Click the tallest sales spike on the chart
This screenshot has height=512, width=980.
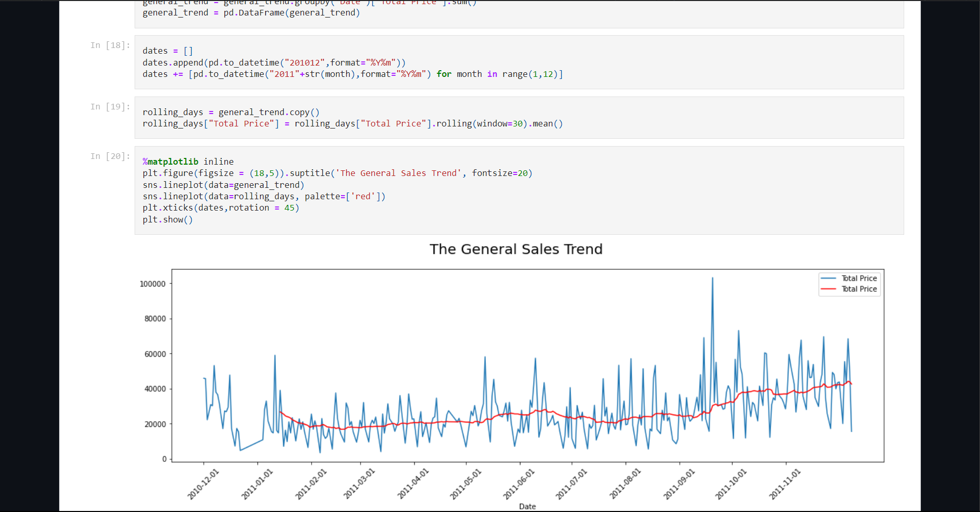[712, 279]
